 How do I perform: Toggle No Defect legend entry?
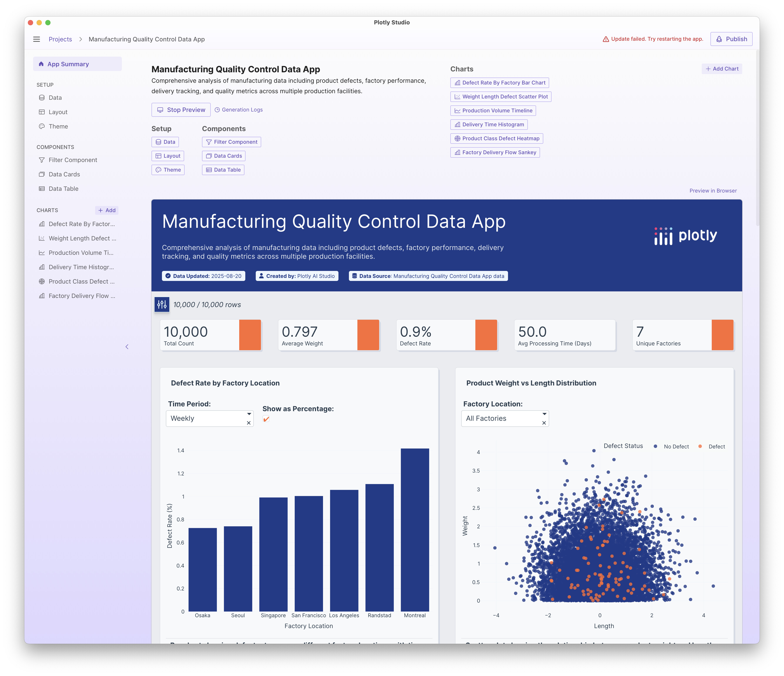[676, 447]
